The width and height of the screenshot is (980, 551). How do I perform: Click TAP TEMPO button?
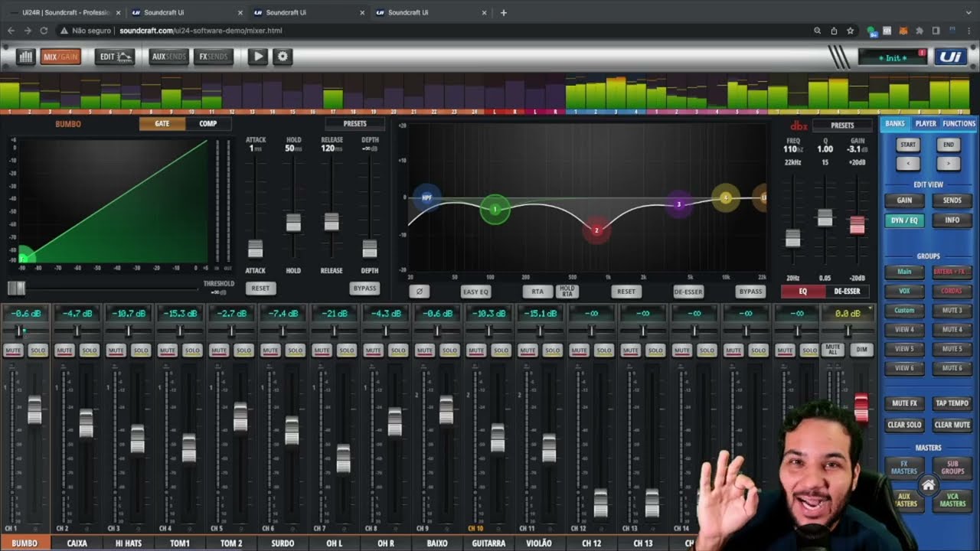pos(952,403)
